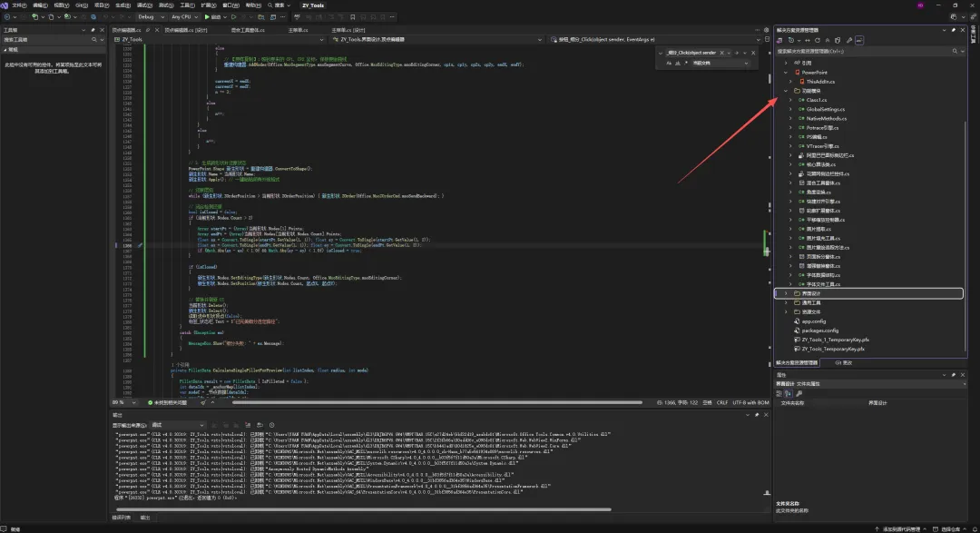
Task: Click Show All Files icon in Solution Explorer
Action: [x=838, y=40]
